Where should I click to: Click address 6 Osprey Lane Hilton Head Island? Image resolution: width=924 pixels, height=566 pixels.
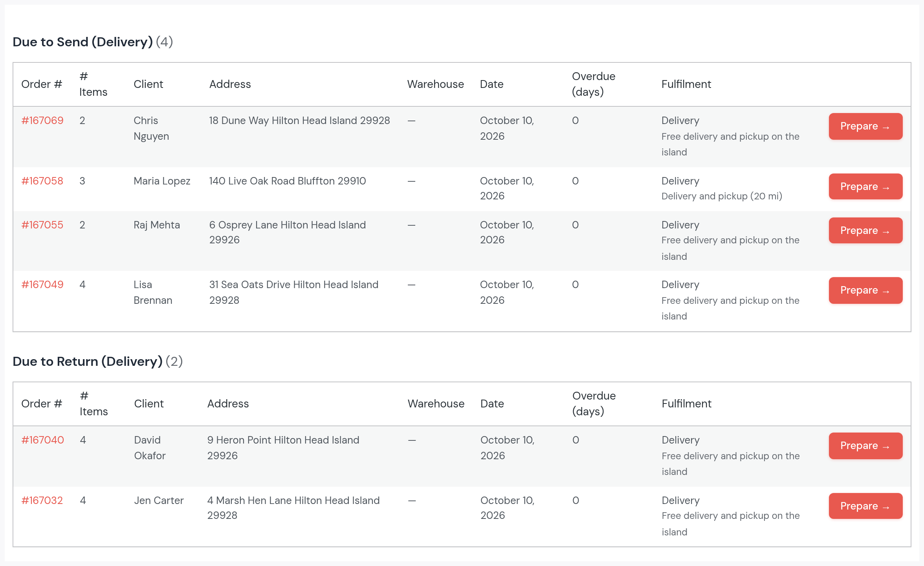(x=288, y=232)
